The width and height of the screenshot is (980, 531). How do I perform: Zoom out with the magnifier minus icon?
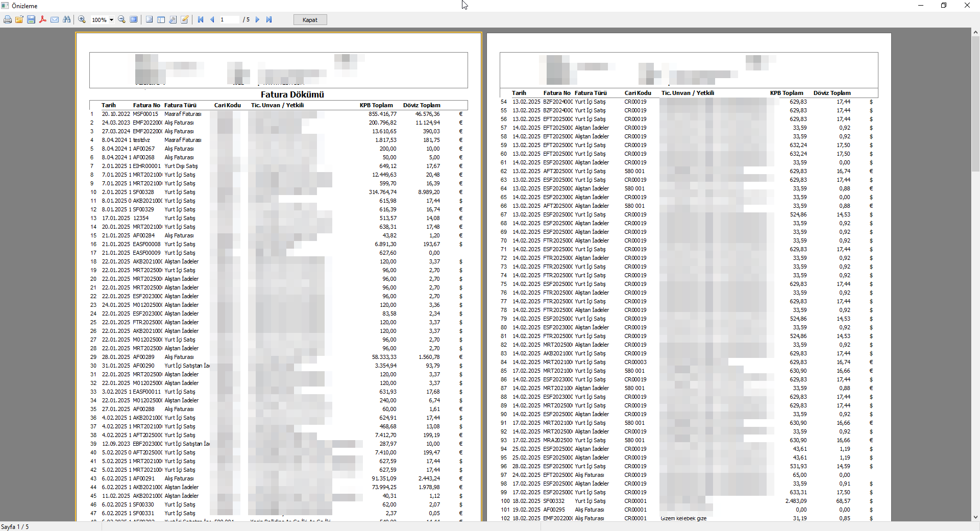point(122,19)
